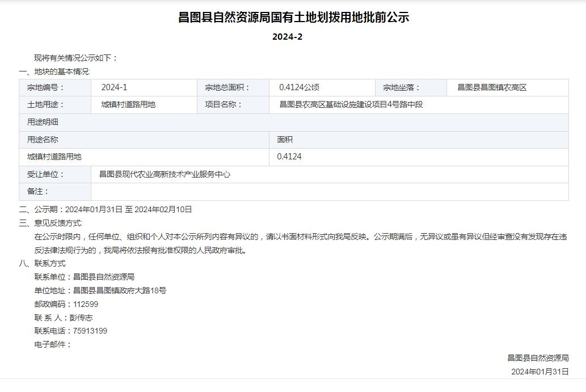Select 昌图县现代农业高新技术产业服务中心

(165, 175)
